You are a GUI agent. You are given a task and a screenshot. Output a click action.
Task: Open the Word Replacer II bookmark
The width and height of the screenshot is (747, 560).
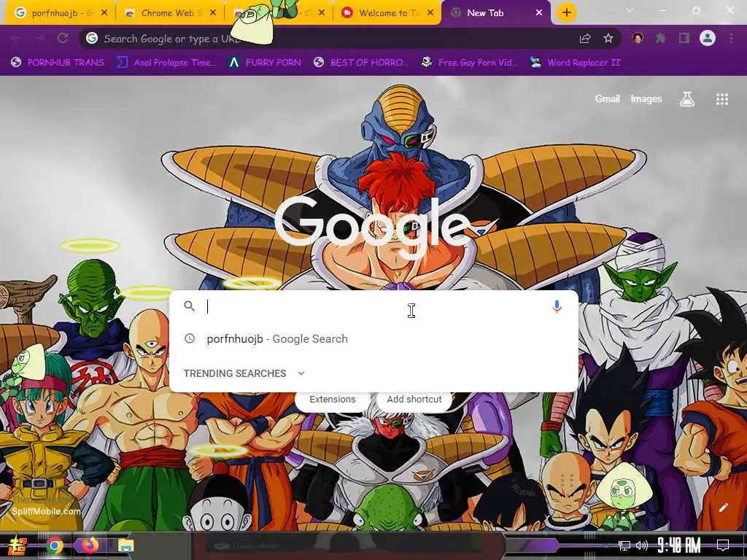pyautogui.click(x=576, y=63)
